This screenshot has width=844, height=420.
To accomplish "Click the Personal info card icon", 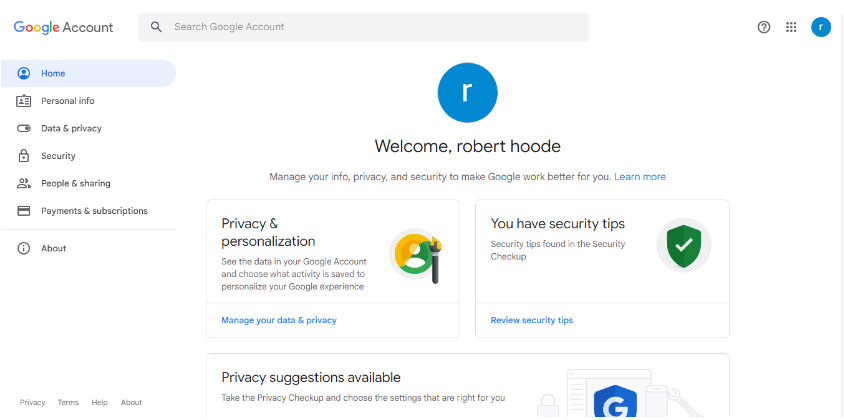I will (x=23, y=101).
